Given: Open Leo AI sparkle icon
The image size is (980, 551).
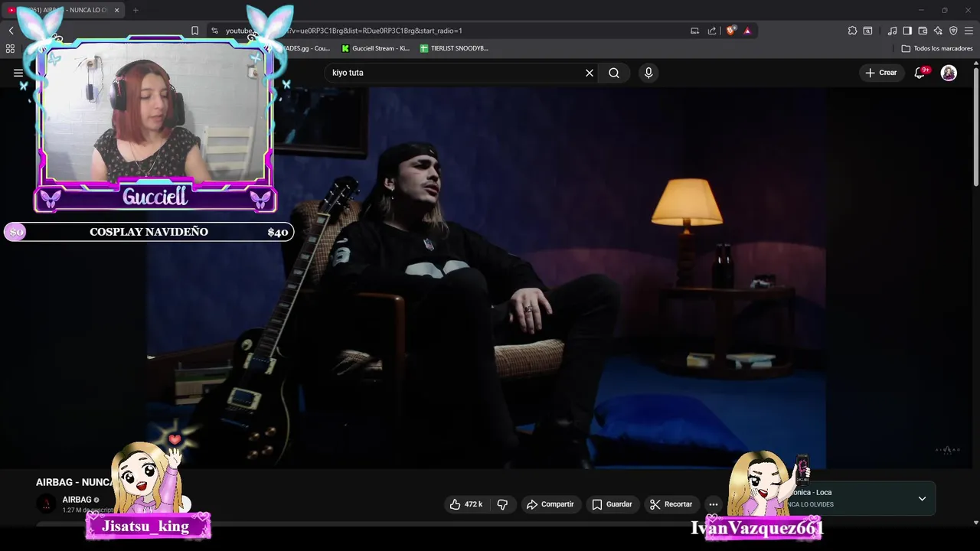Looking at the screenshot, I should tap(938, 31).
